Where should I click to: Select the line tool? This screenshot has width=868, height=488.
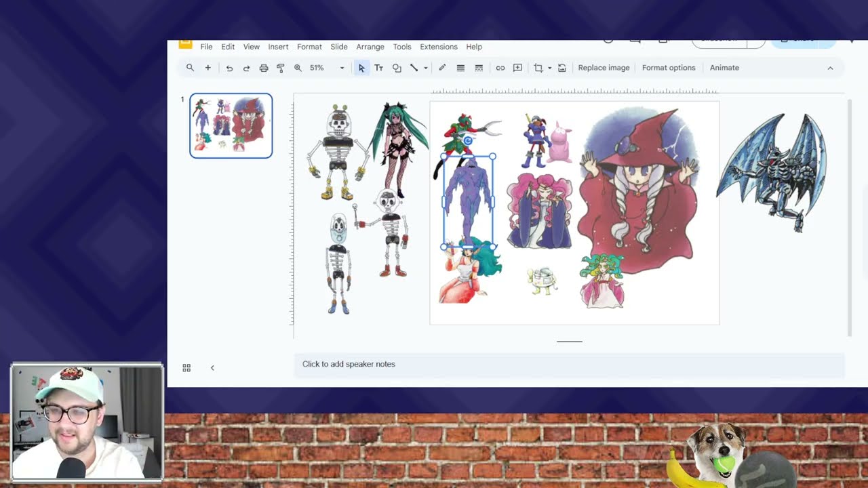tap(414, 68)
